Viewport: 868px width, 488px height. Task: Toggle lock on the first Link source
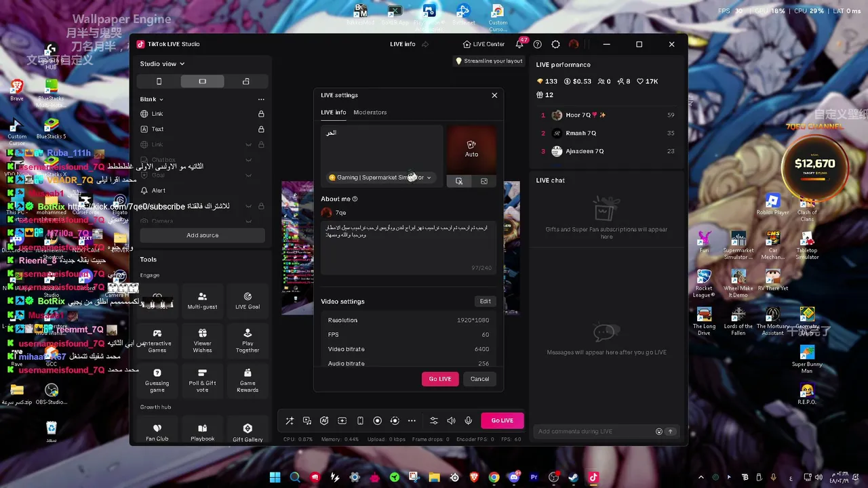[x=261, y=114]
